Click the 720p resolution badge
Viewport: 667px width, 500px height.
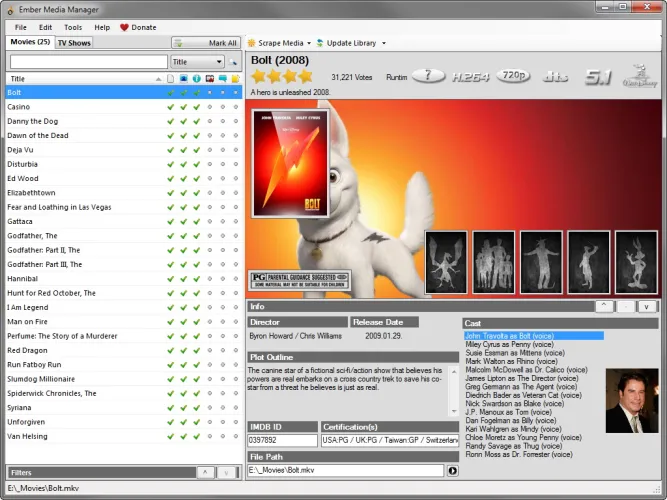(515, 75)
